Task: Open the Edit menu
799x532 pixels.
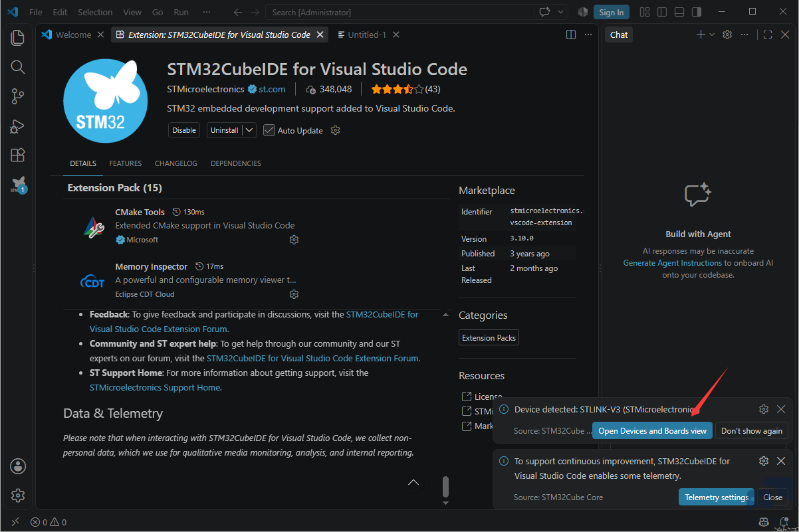Action: click(60, 12)
